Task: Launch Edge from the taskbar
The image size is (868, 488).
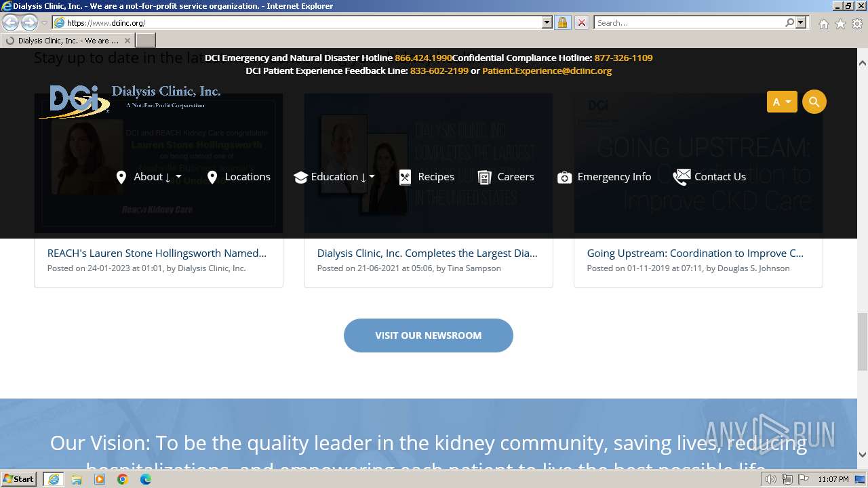Action: 145,479
